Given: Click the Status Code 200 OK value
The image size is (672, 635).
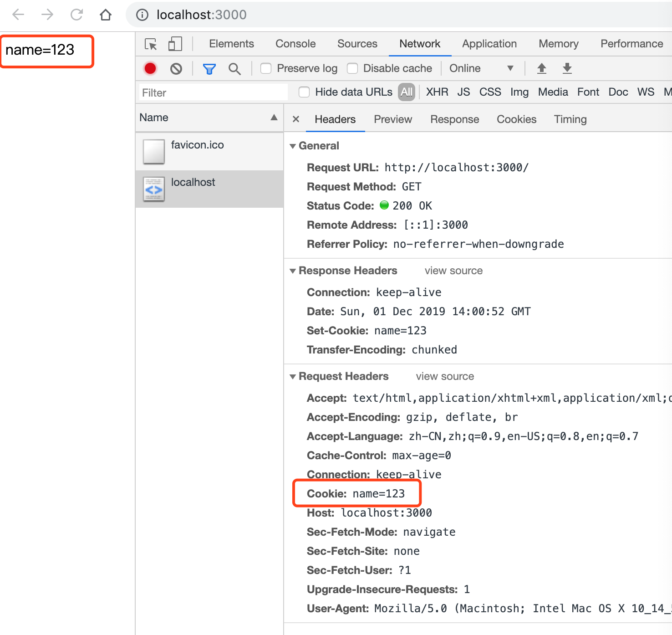Looking at the screenshot, I should [x=412, y=206].
